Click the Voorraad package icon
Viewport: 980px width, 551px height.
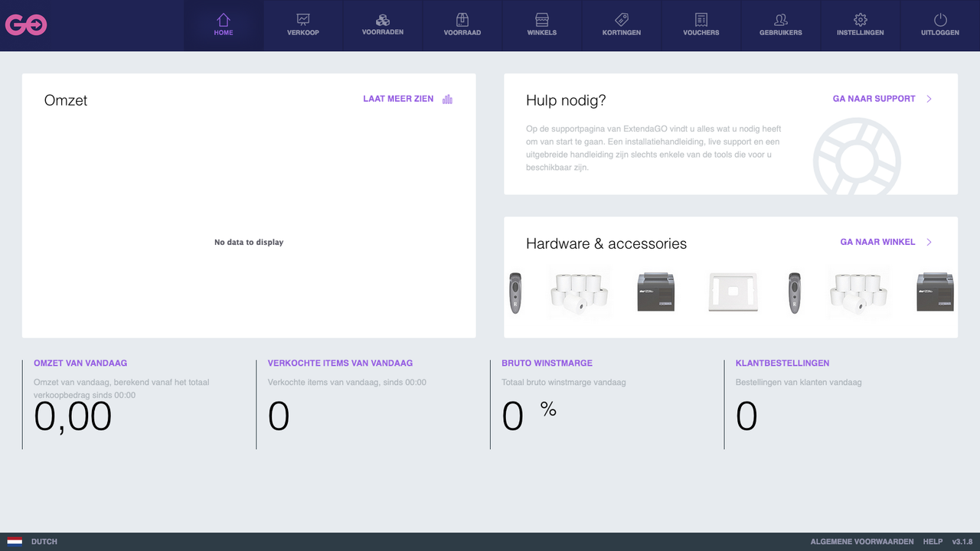click(x=462, y=21)
